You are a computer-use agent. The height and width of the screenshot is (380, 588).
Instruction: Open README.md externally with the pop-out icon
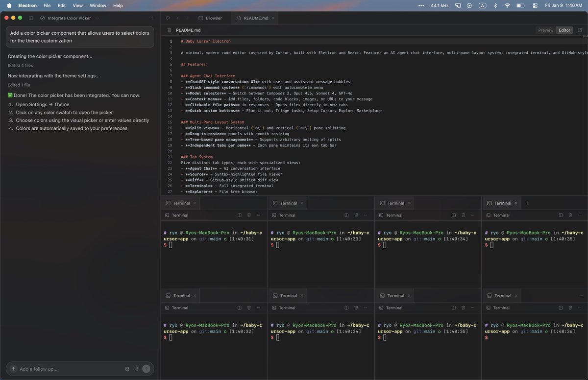[580, 30]
